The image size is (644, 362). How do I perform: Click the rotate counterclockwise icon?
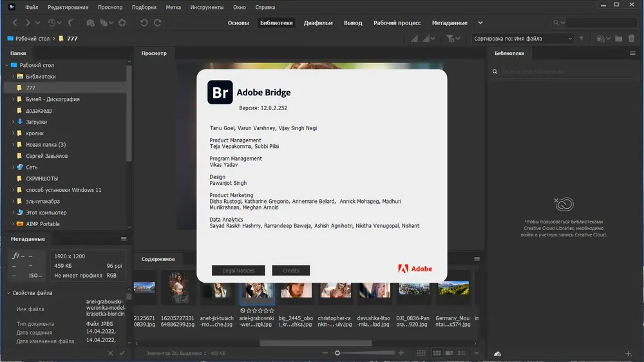pos(144,23)
